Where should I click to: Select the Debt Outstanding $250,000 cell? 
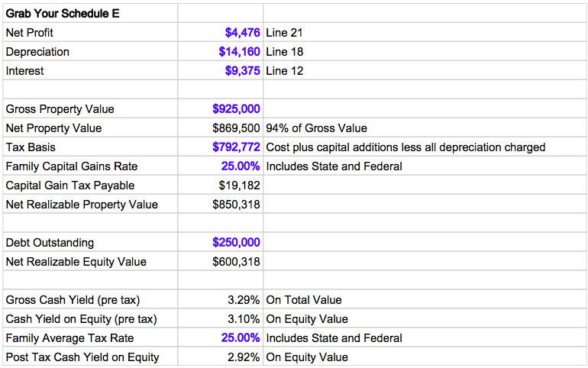coord(237,243)
